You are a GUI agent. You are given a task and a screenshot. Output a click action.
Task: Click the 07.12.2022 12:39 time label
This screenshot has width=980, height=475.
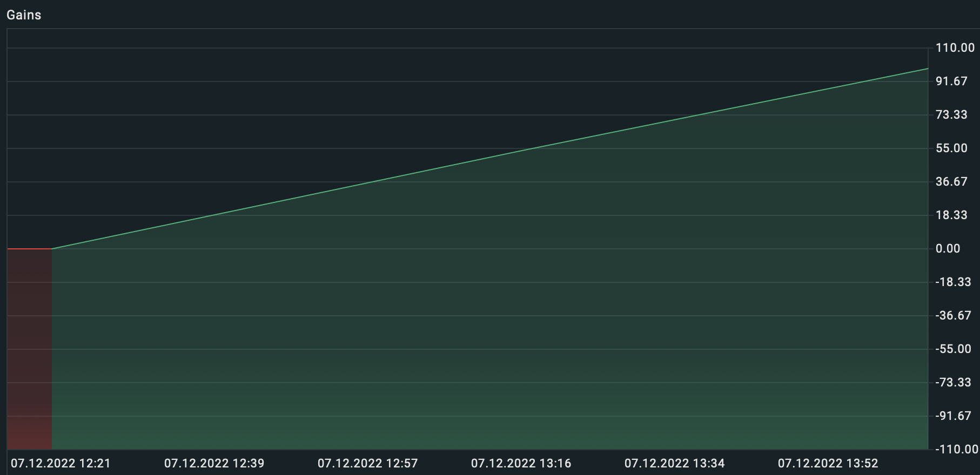click(x=214, y=464)
